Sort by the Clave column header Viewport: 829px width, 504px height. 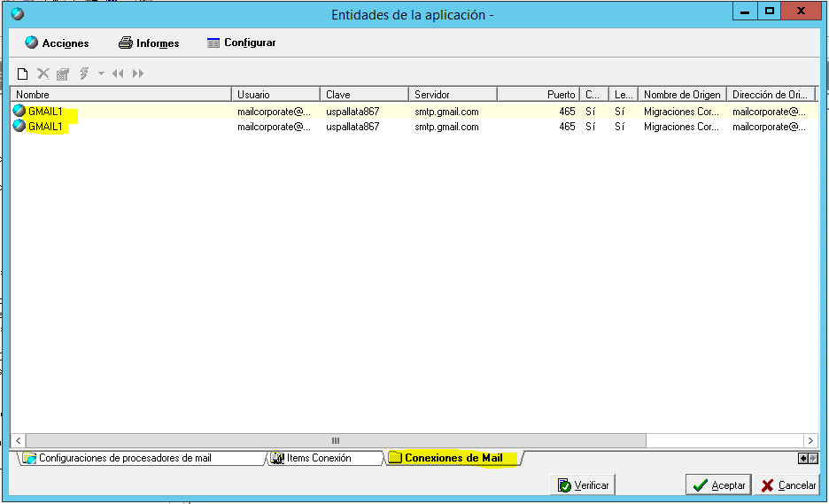[365, 94]
